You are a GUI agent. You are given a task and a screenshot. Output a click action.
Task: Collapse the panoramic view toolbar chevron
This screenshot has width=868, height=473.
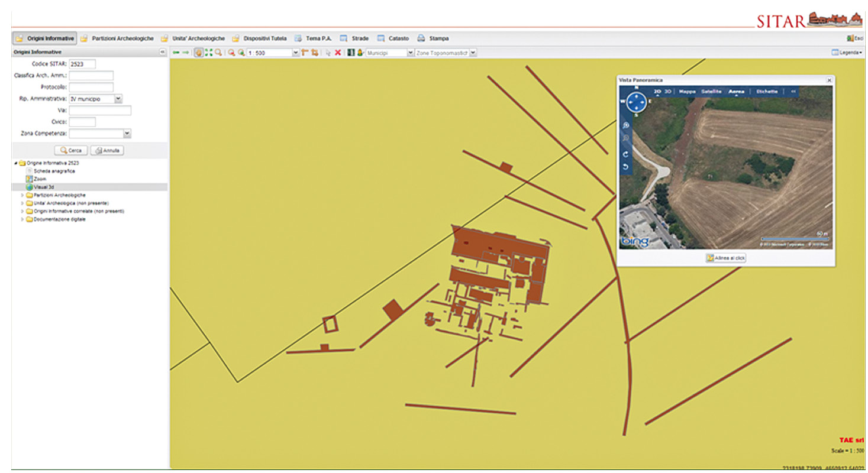(793, 92)
